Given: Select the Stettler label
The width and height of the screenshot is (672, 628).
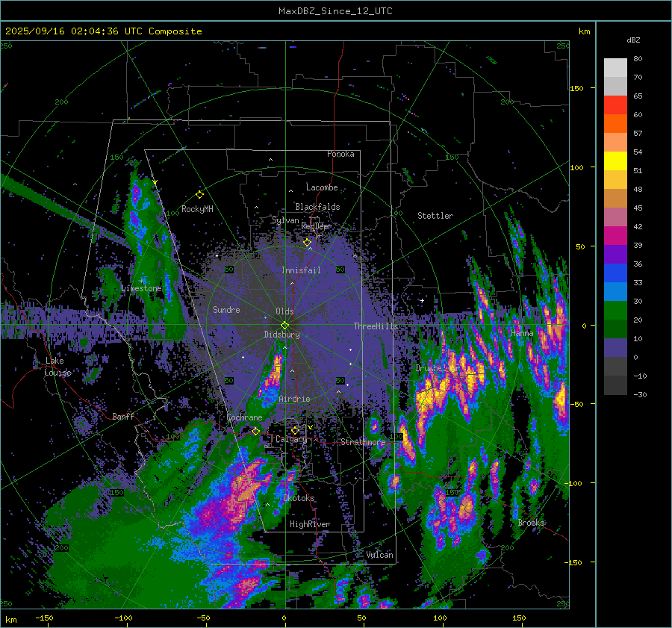Looking at the screenshot, I should coord(435,216).
